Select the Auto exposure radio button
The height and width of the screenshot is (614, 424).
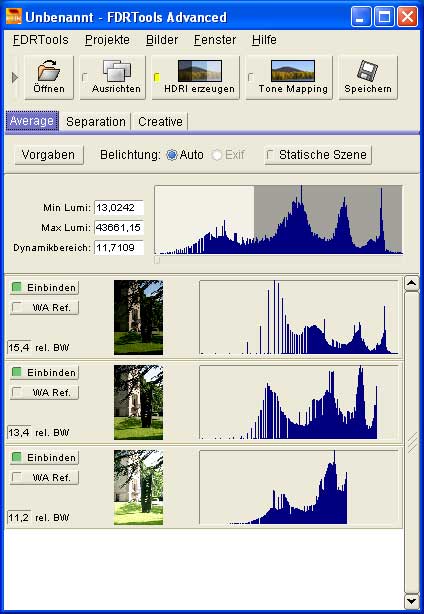[x=171, y=155]
